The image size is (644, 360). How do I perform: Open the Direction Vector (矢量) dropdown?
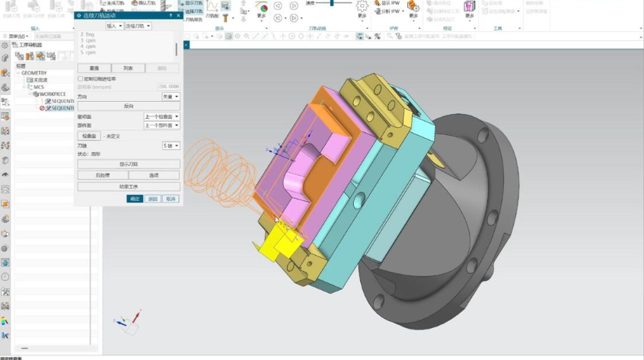171,97
